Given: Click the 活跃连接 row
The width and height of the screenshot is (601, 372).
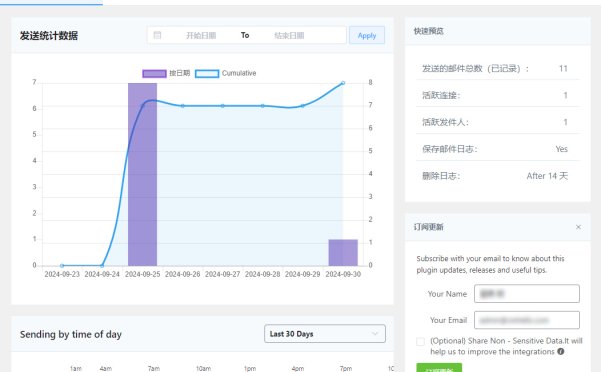Looking at the screenshot, I should pyautogui.click(x=498, y=95).
